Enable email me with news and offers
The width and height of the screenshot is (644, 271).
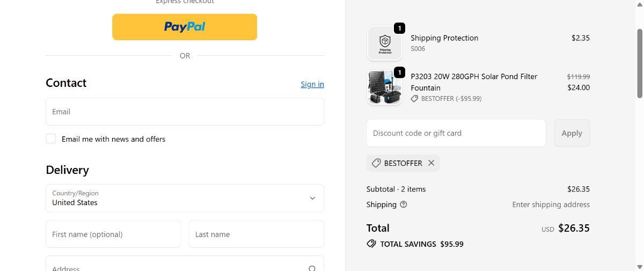(51, 139)
